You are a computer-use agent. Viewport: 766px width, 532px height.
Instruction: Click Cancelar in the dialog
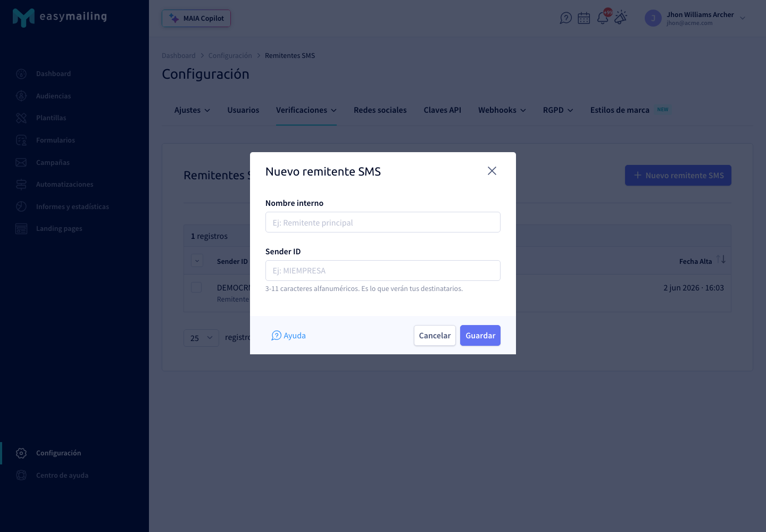click(435, 336)
